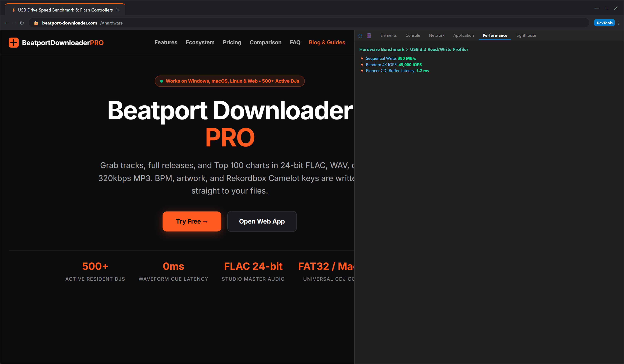Screen dimensions: 624x364
Task: Open the Ecosystem nav link
Action: pos(200,42)
